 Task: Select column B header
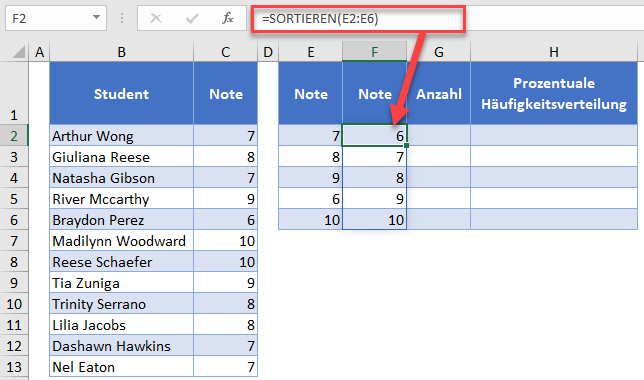(122, 52)
